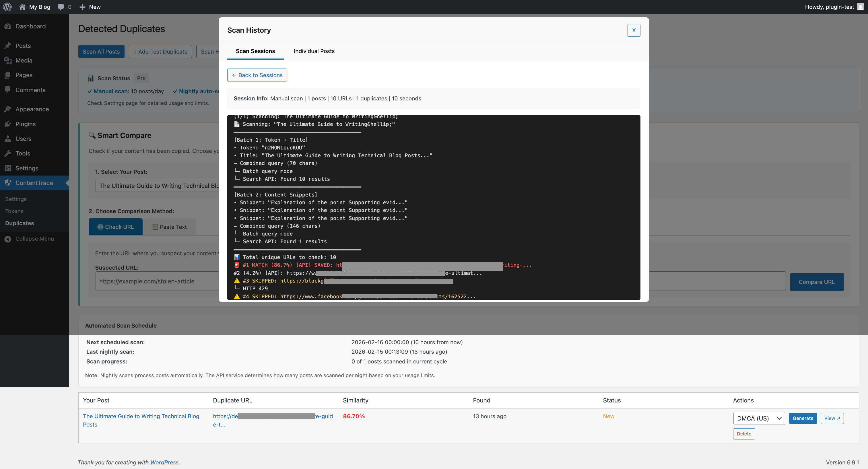The width and height of the screenshot is (868, 469).
Task: Open the DMCA (US) notice type dropdown
Action: [759, 418]
